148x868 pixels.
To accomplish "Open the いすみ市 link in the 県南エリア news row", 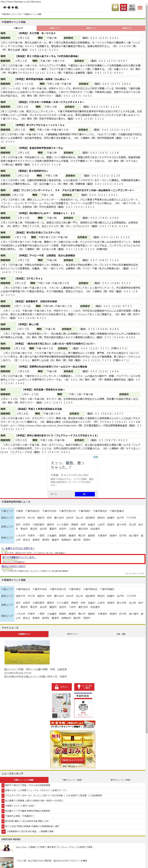I will 20,535.
